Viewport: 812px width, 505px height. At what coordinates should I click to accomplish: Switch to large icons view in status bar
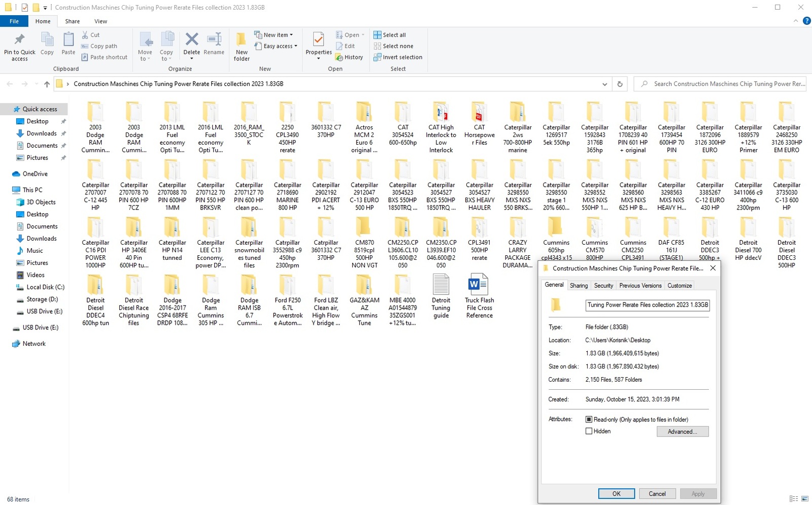point(804,499)
